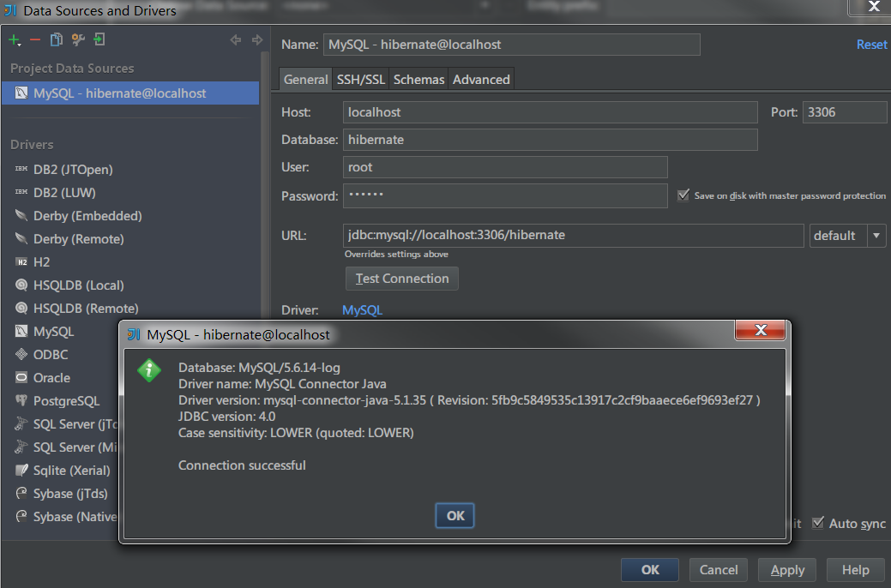
Task: Toggle Save on disk with master password
Action: click(683, 195)
